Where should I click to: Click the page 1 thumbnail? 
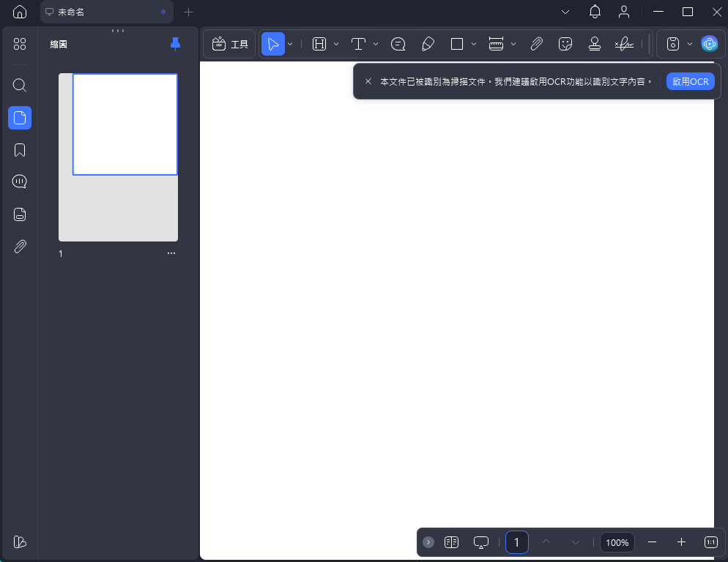pos(118,157)
